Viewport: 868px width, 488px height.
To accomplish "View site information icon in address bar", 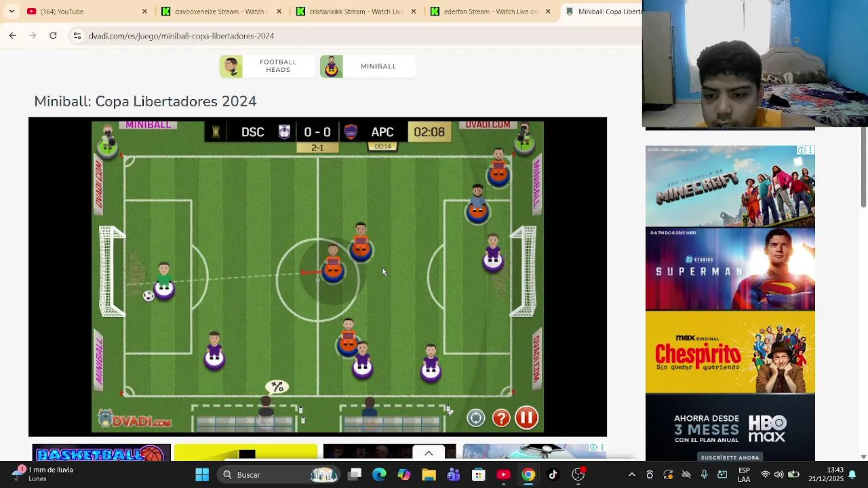I will click(77, 36).
